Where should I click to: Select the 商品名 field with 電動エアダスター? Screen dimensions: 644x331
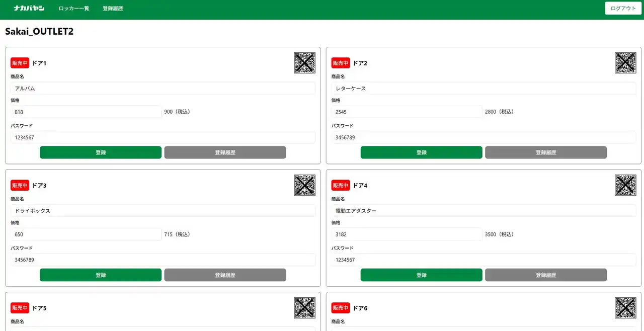(x=483, y=211)
